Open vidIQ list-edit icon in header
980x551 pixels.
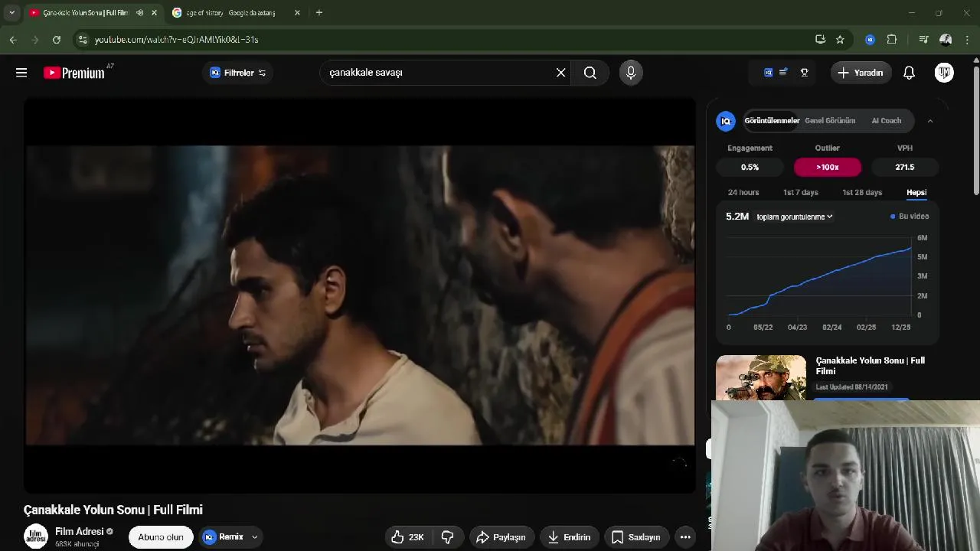[783, 73]
